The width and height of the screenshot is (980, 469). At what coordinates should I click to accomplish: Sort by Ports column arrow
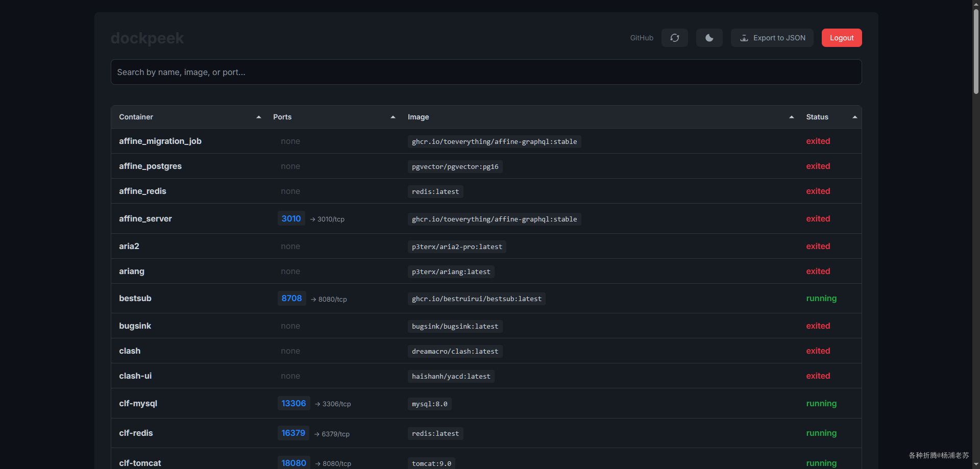coord(393,117)
